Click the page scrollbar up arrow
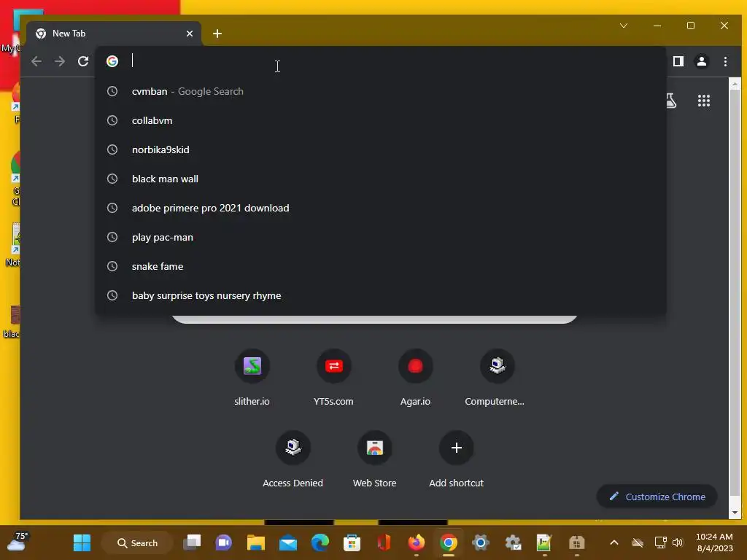The image size is (747, 560). coord(735,85)
